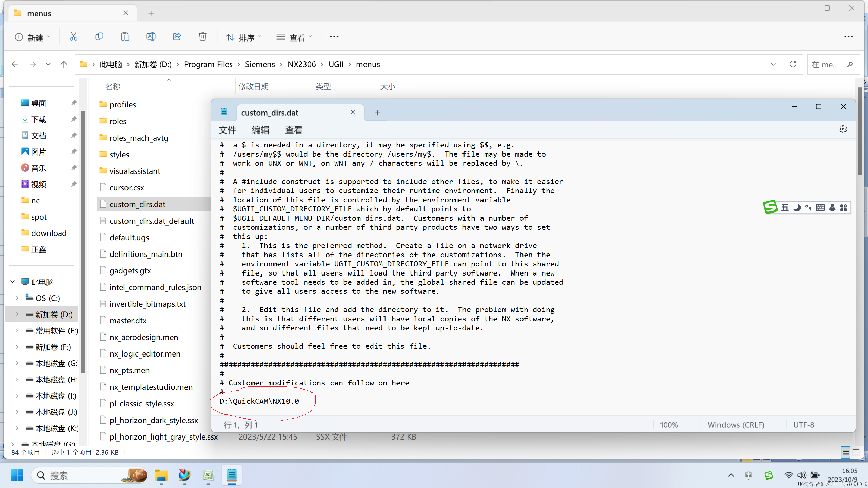Toggle the Chinese IME indicator in tray

[749, 475]
